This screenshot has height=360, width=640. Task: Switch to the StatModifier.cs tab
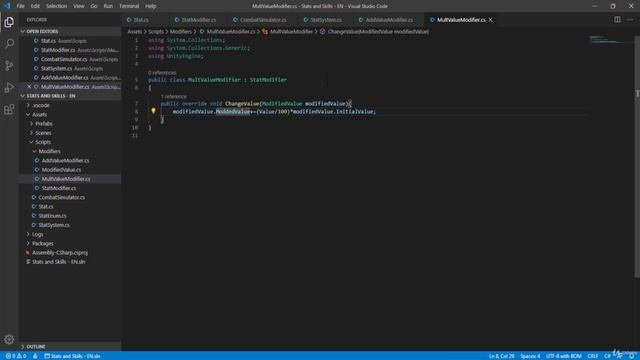(x=198, y=20)
